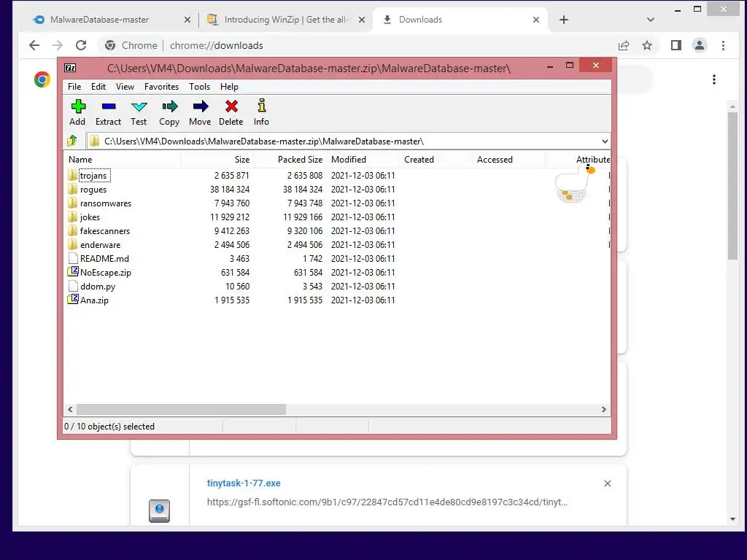The height and width of the screenshot is (560, 747).
Task: Open the Help menu
Action: [229, 87]
